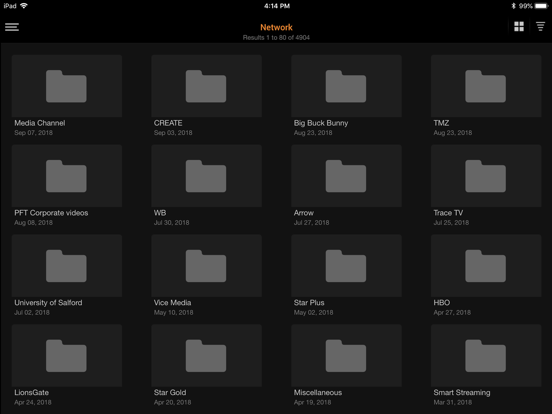Open the Smart Streaming folder icon
The height and width of the screenshot is (414, 552).
tap(485, 356)
